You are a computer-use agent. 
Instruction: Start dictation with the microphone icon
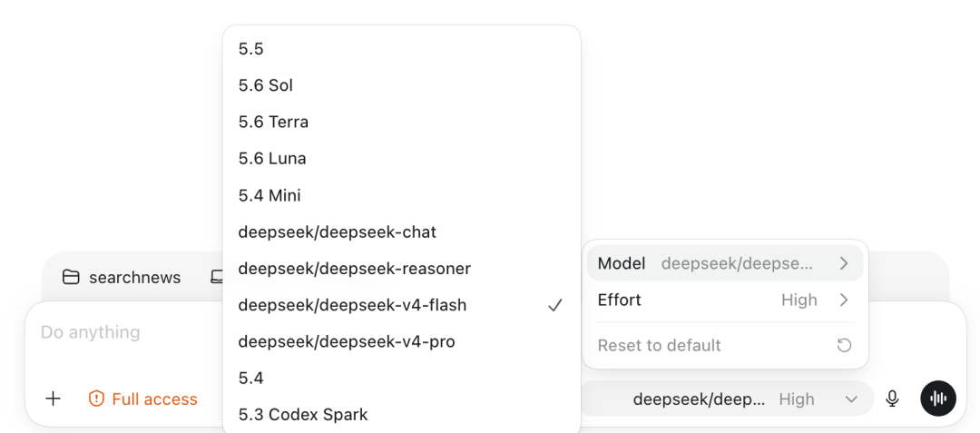[893, 399]
